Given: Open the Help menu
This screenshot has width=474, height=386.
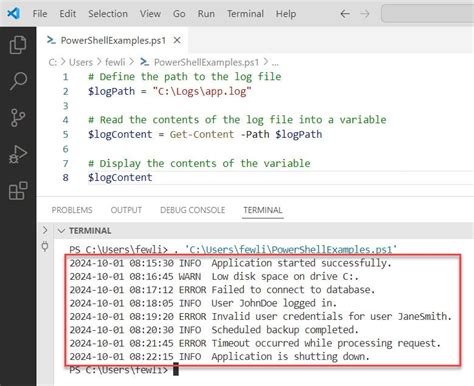Looking at the screenshot, I should [286, 14].
